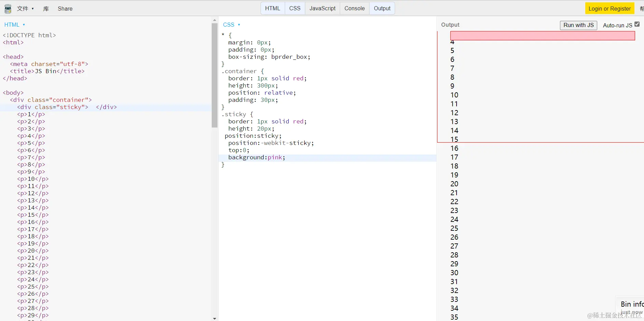Open the 库 menu
Viewport: 644px width, 321px height.
tap(46, 9)
